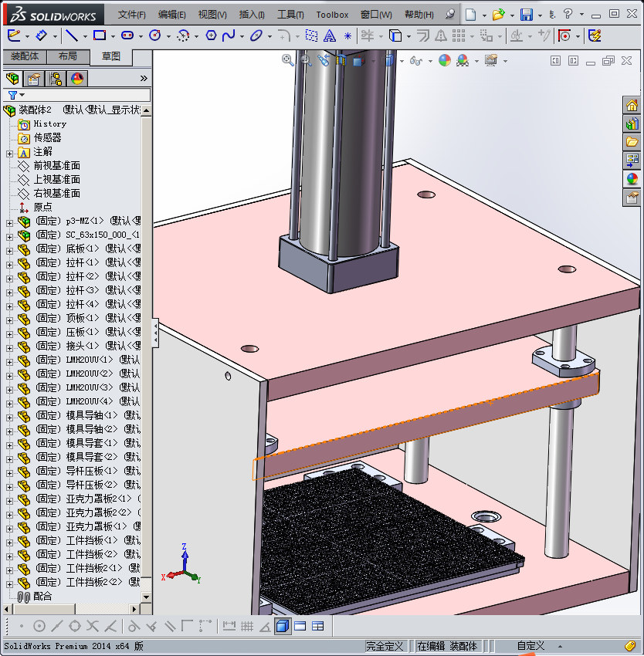Open the Edit Appearance color ball
Image resolution: width=644 pixels, height=656 pixels.
(x=445, y=60)
